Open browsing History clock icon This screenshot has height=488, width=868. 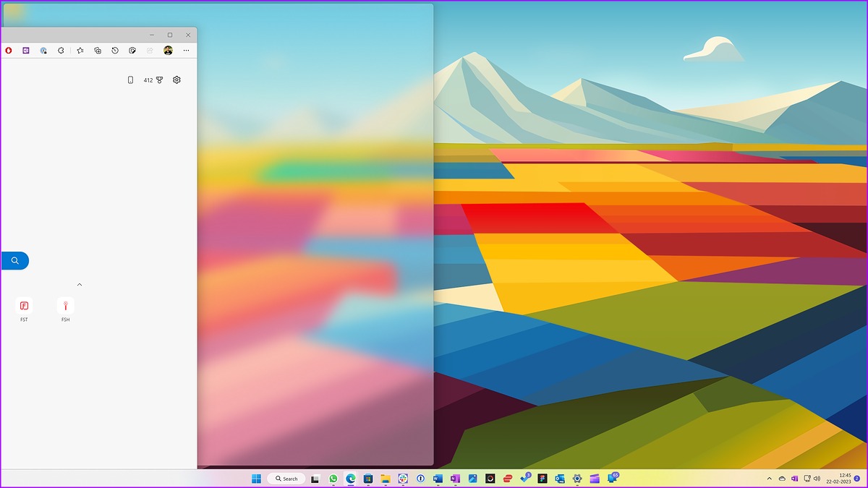pos(114,51)
